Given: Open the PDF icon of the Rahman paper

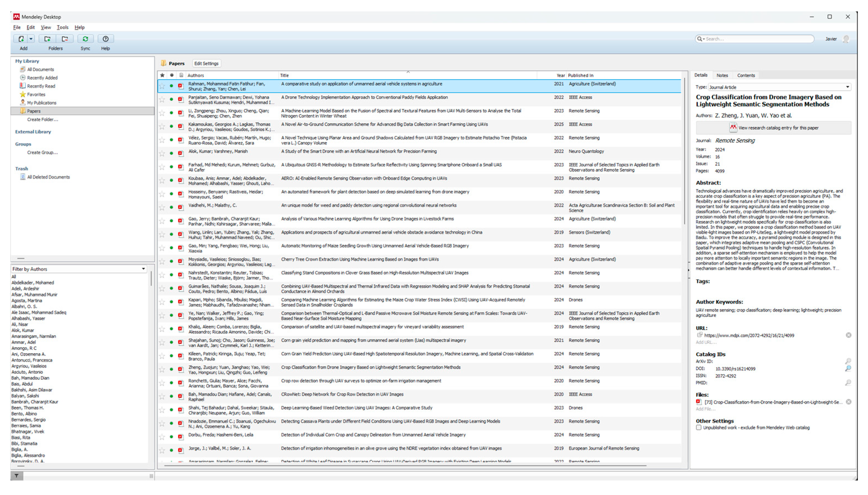Looking at the screenshot, I should [181, 86].
